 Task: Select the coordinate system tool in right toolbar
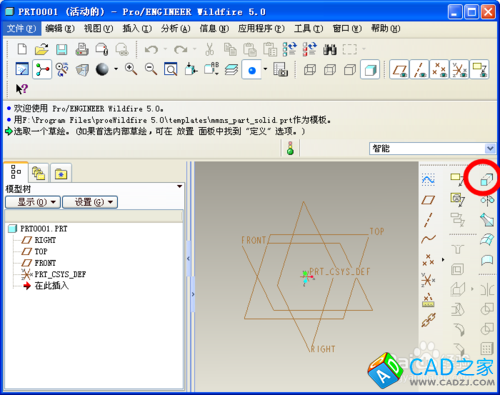428,279
